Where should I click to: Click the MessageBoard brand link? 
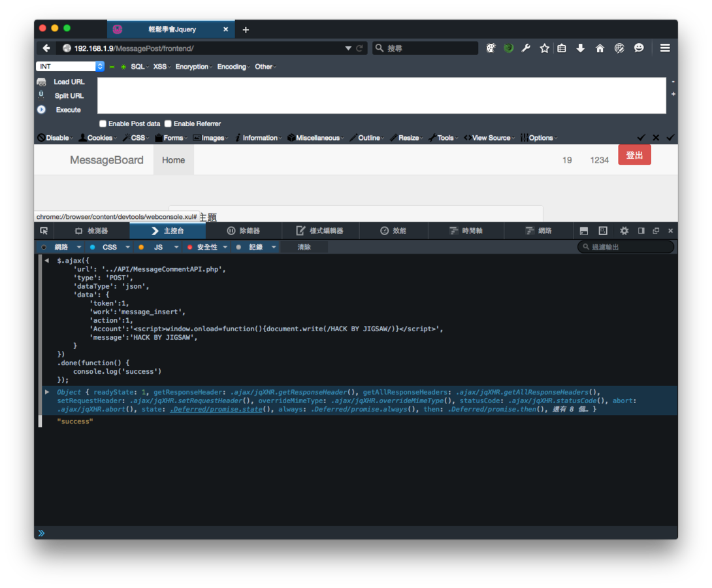[x=106, y=160]
